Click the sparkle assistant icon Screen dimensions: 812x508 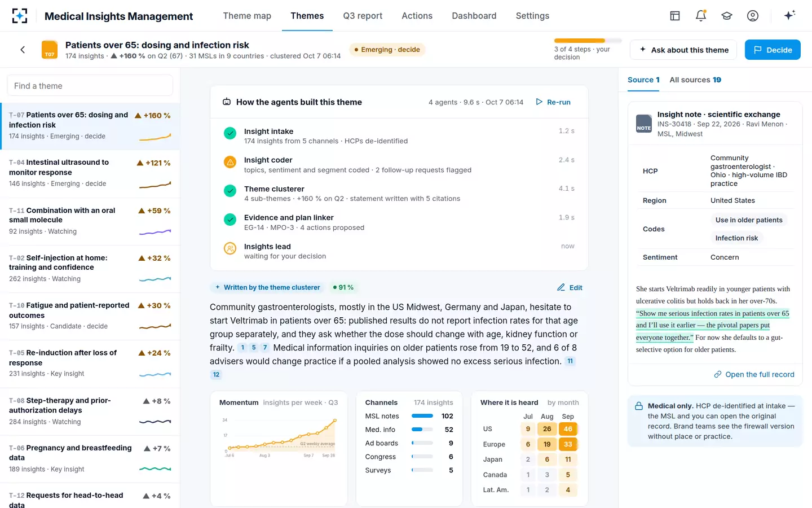tap(789, 15)
